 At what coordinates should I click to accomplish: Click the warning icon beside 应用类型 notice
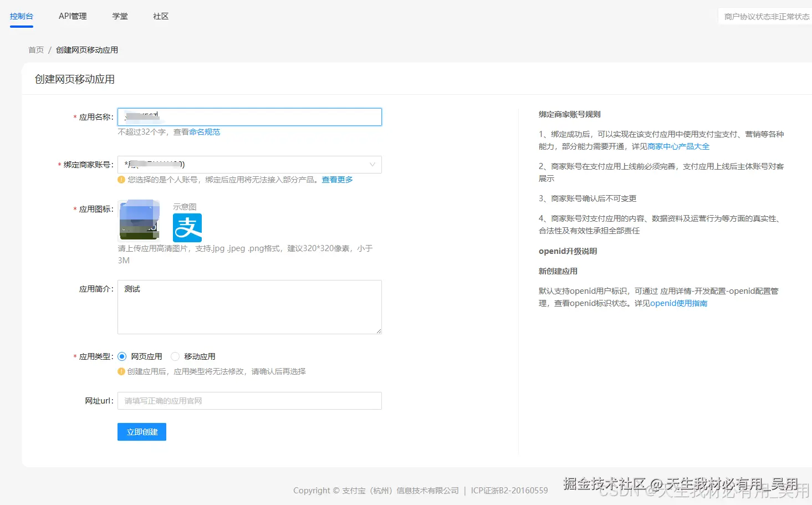(121, 371)
